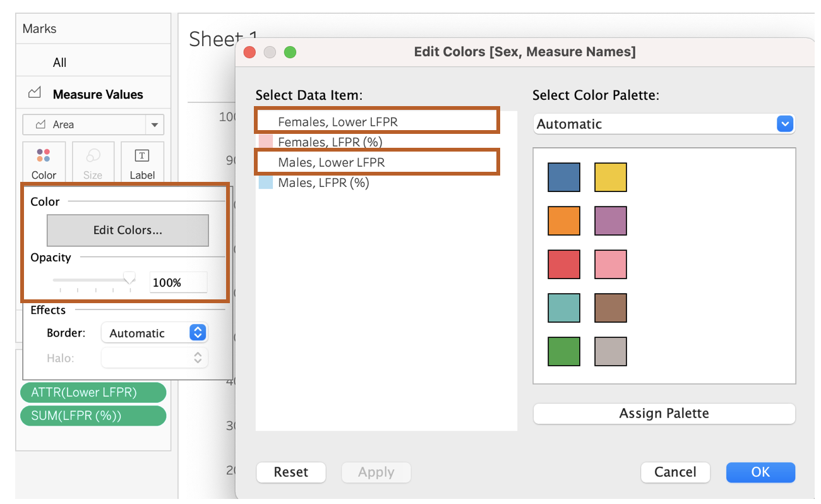The image size is (821, 504).
Task: Click the opacity slider handle
Action: tap(129, 279)
